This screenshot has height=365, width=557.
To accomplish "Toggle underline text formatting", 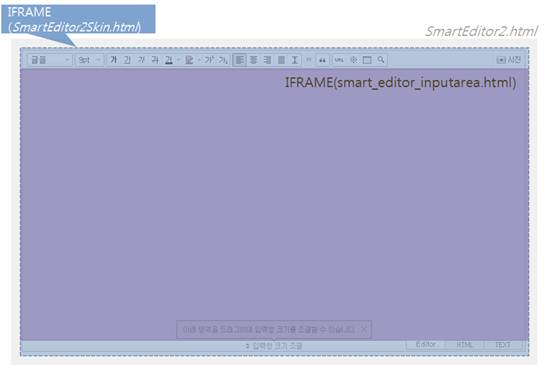I will (128, 60).
